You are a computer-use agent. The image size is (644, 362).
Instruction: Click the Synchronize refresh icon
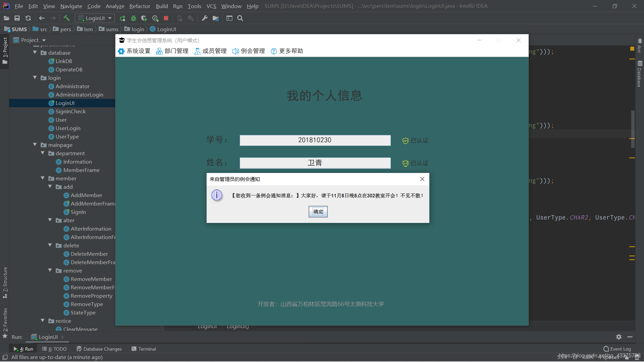[x=28, y=18]
